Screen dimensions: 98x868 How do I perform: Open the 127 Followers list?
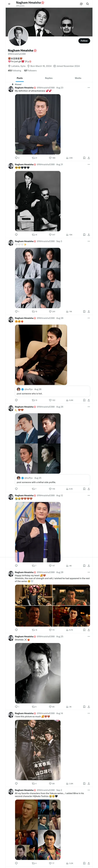point(30,71)
